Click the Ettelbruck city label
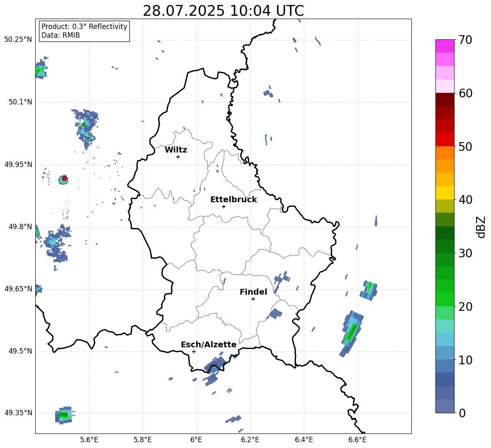This screenshot has height=448, width=491. [233, 200]
